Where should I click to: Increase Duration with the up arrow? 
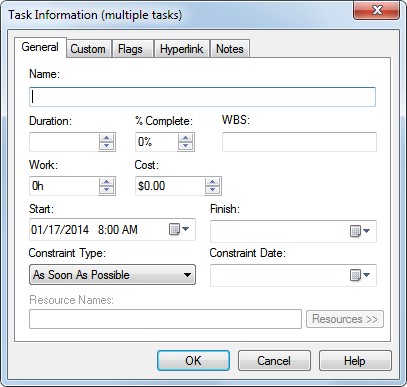106,138
